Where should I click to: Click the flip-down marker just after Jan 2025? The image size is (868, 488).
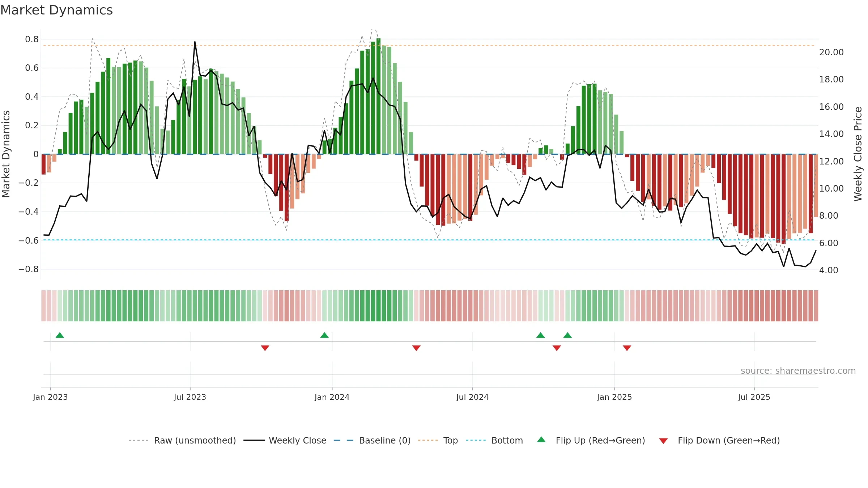point(627,348)
